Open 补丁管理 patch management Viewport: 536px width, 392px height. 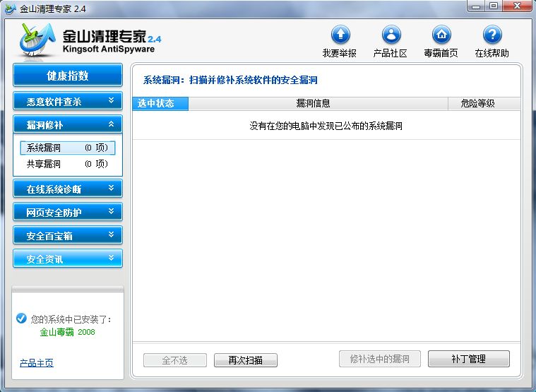(x=469, y=359)
